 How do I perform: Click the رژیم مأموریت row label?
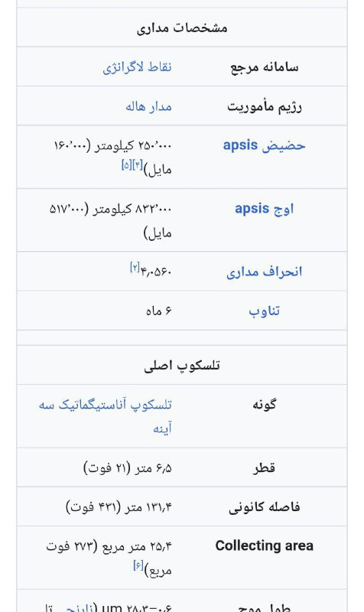pyautogui.click(x=264, y=106)
